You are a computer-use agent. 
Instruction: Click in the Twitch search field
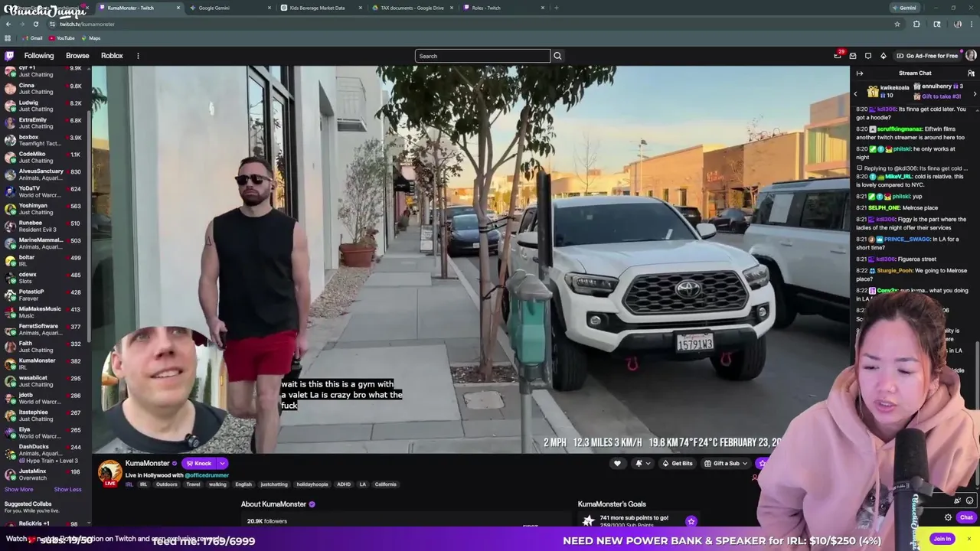pyautogui.click(x=482, y=56)
